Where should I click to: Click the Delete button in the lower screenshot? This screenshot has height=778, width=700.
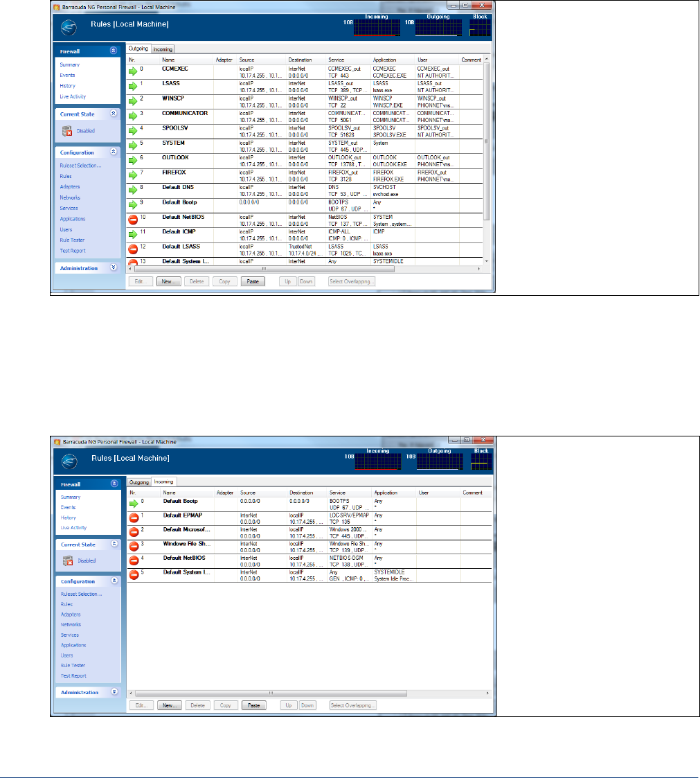[198, 705]
